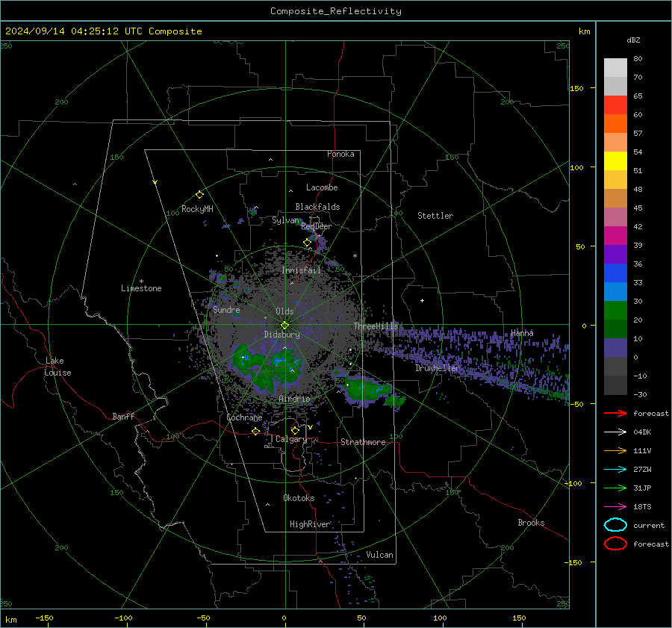This screenshot has height=628, width=672.
Task: Click the green 30 dBZ color swatch
Action: pos(615,311)
